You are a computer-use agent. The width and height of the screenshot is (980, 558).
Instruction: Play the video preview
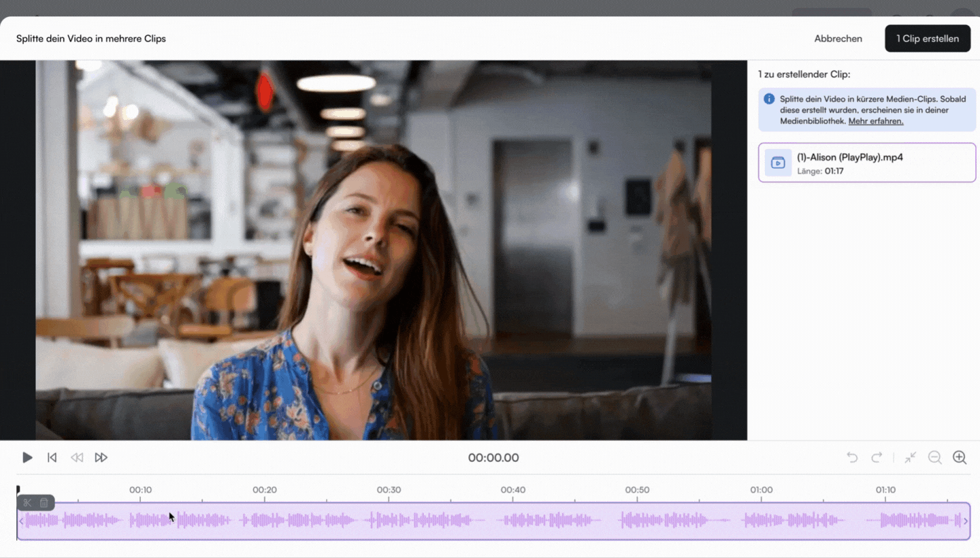tap(27, 457)
